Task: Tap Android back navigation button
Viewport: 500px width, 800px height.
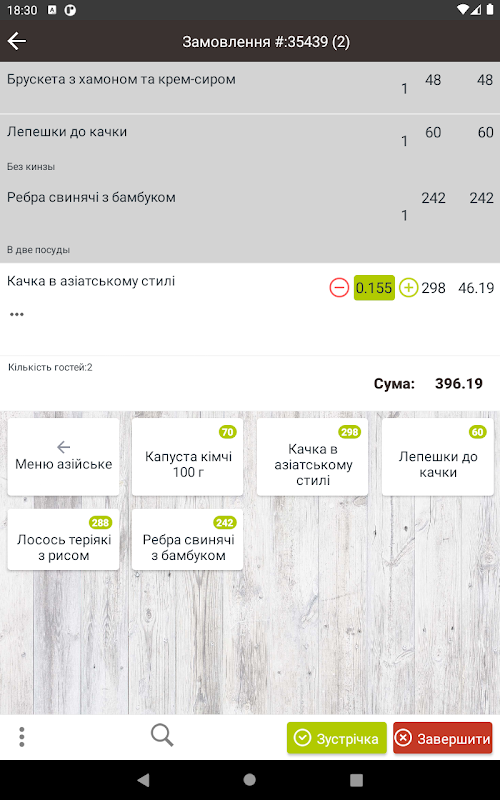Action: 144,780
